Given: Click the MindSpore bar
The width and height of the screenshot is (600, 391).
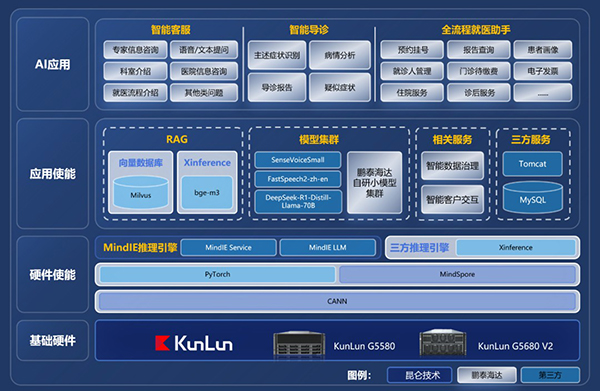Looking at the screenshot, I should (457, 274).
